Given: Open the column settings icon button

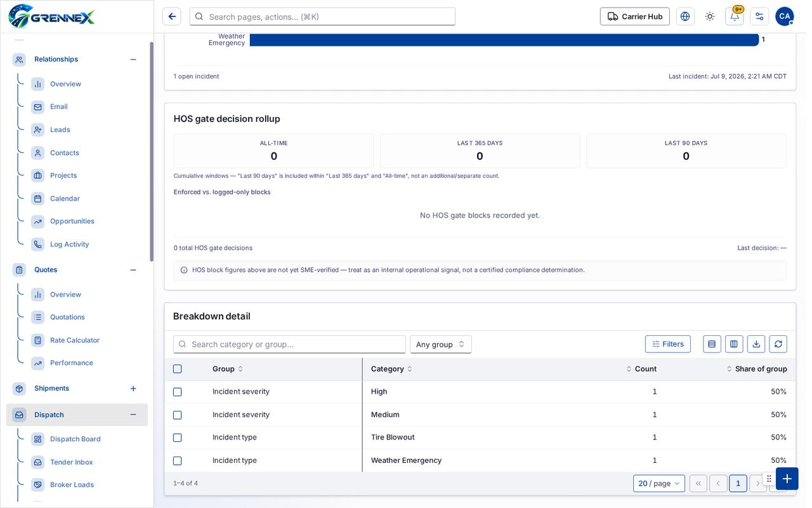Looking at the screenshot, I should tap(734, 344).
